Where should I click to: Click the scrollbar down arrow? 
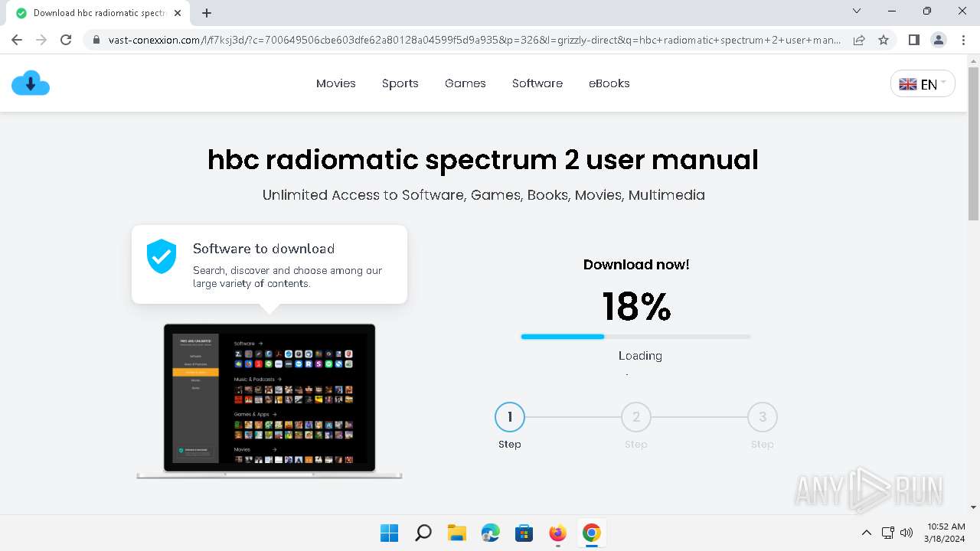click(973, 507)
